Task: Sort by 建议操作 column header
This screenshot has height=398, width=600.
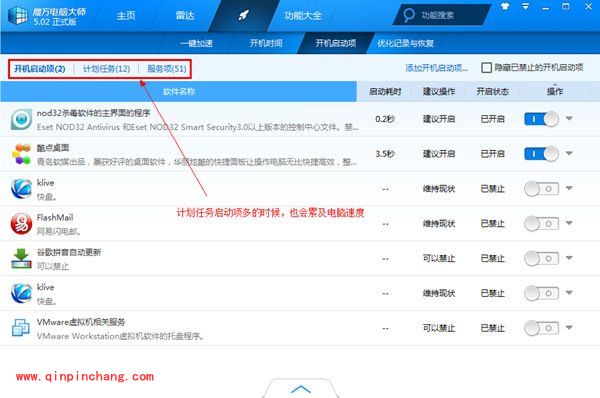Action: click(x=439, y=91)
